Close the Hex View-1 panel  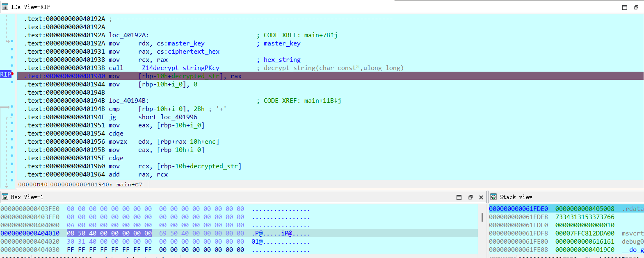(481, 197)
